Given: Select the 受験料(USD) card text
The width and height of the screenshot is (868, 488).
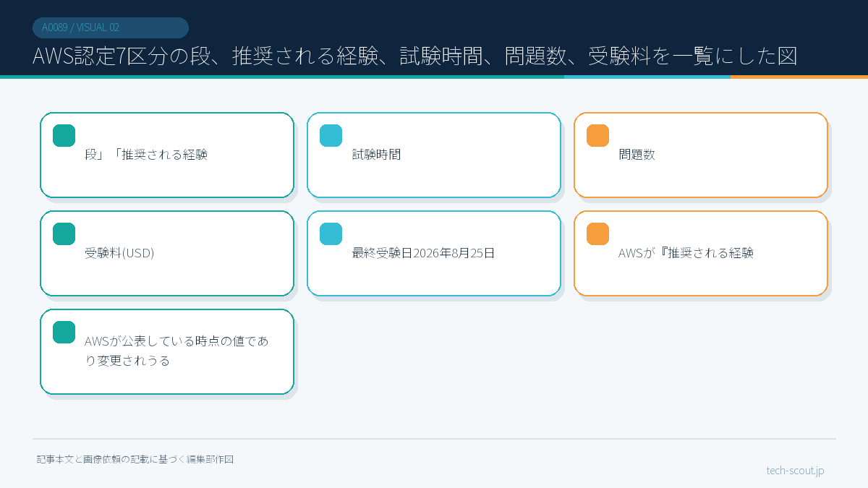Looking at the screenshot, I should [119, 253].
